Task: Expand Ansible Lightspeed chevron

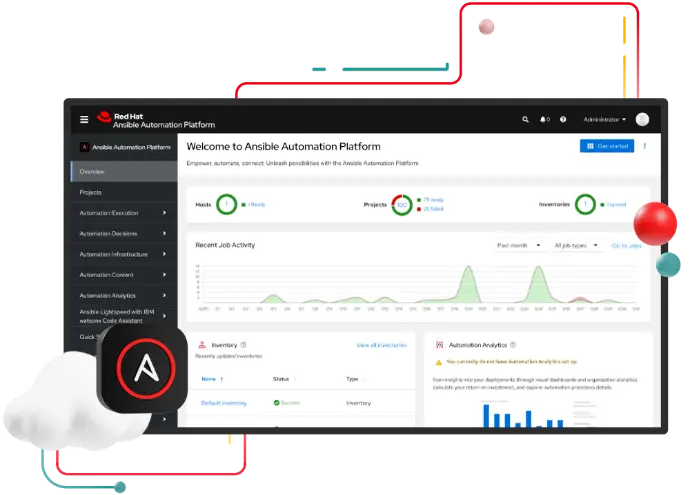Action: (x=164, y=316)
